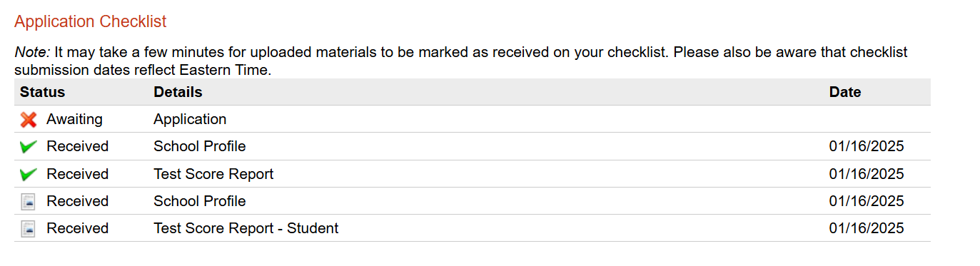Select the Application Checklist heading
This screenshot has width=980, height=266.
point(91,21)
